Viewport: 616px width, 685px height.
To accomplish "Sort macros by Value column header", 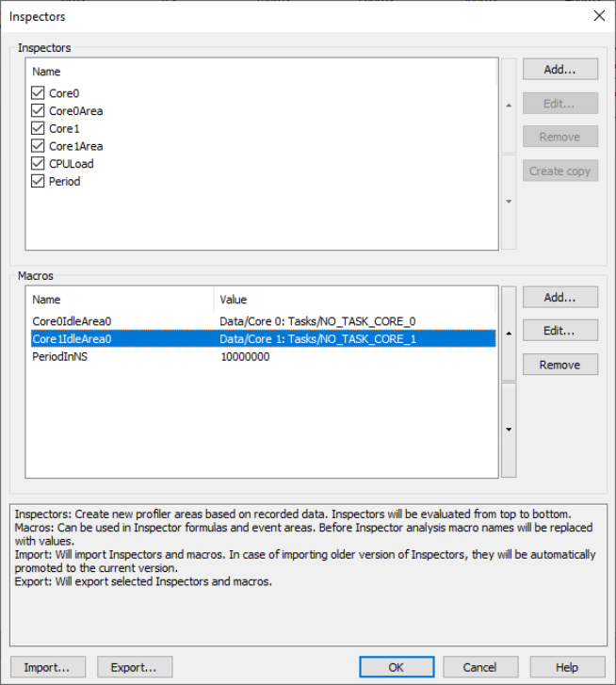I will (x=353, y=300).
